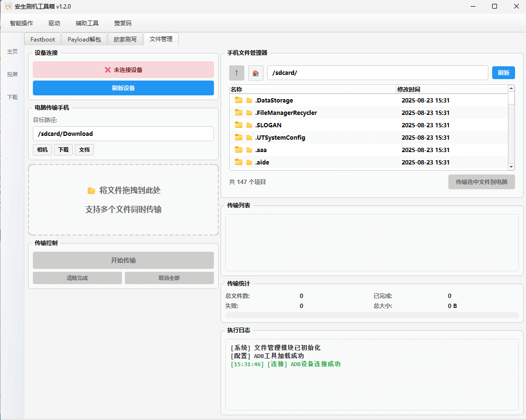Click 刷新 to reload file list
Viewport: 526px width, 420px height.
pos(504,72)
